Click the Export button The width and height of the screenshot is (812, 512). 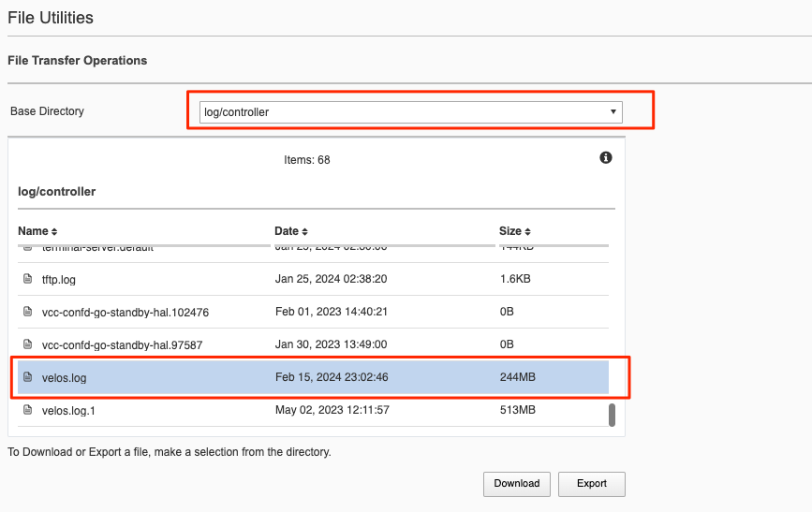click(x=591, y=484)
